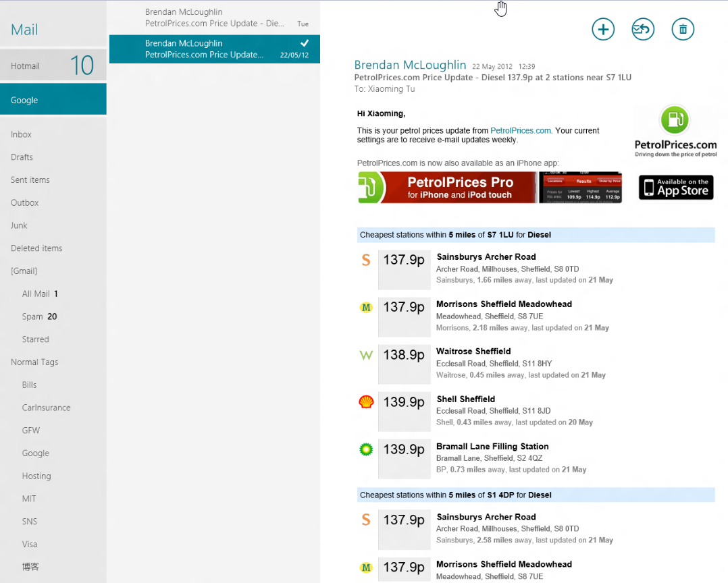
Task: Open the Outbox folder
Action: coord(24,202)
